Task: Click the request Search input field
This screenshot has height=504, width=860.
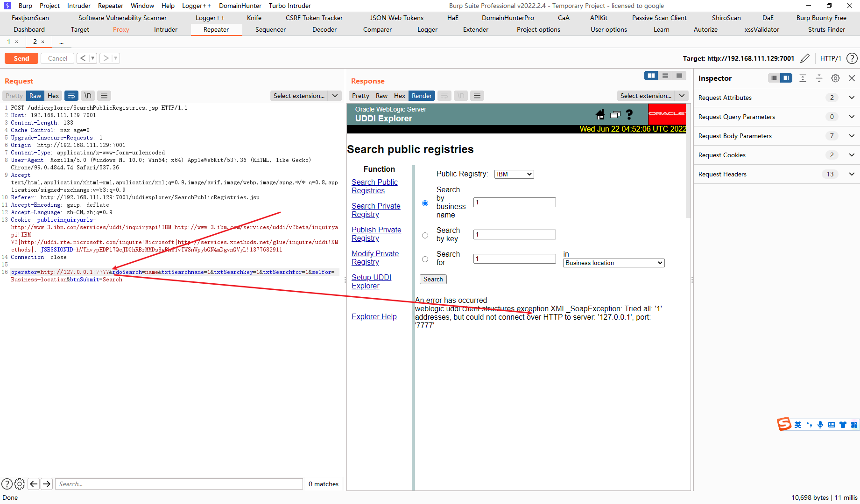Action: click(179, 484)
